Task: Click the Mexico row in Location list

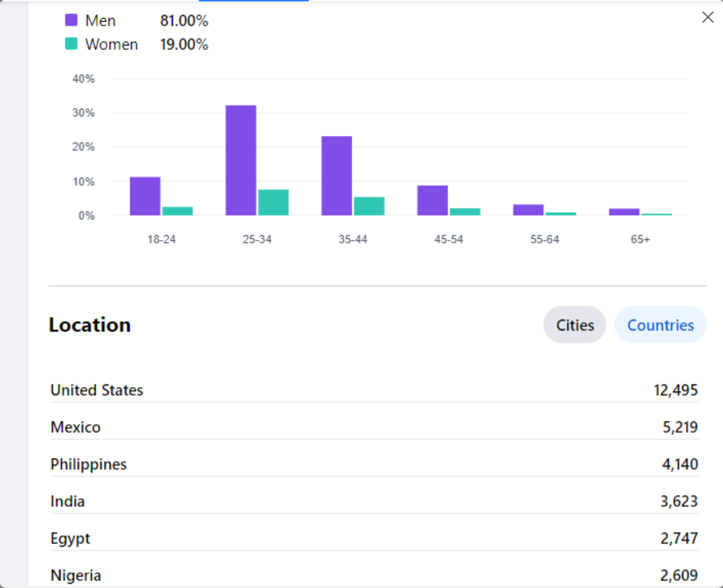Action: (x=374, y=427)
